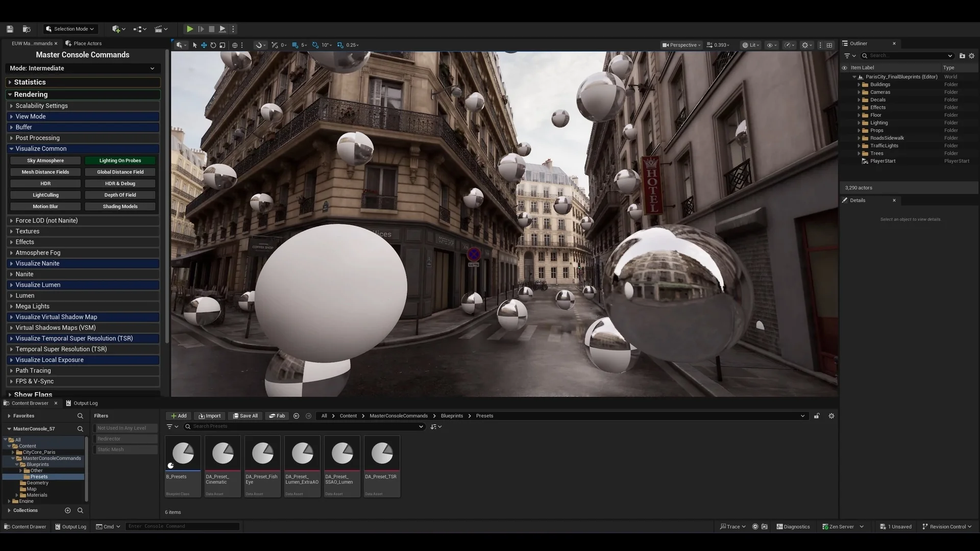The image size is (980, 551).
Task: Click the viewport layout grid icon
Action: tap(829, 45)
